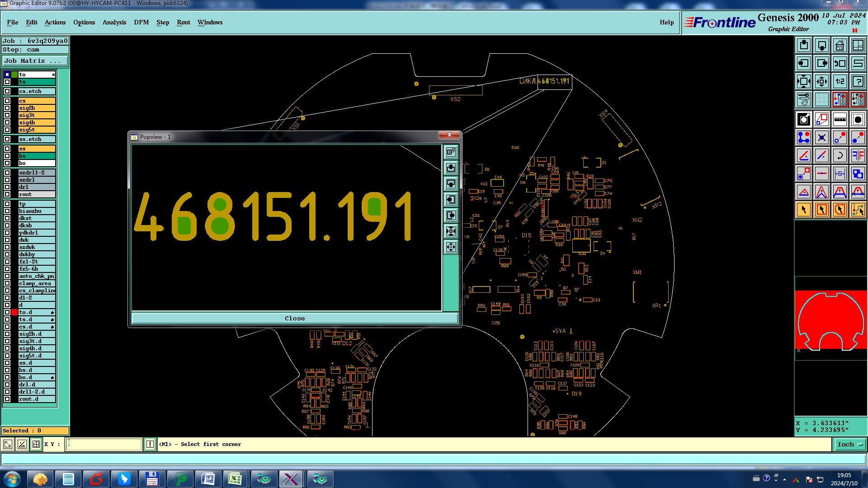Click the 1:2 zoom scale icon
The width and height of the screenshot is (868, 488).
tap(840, 81)
